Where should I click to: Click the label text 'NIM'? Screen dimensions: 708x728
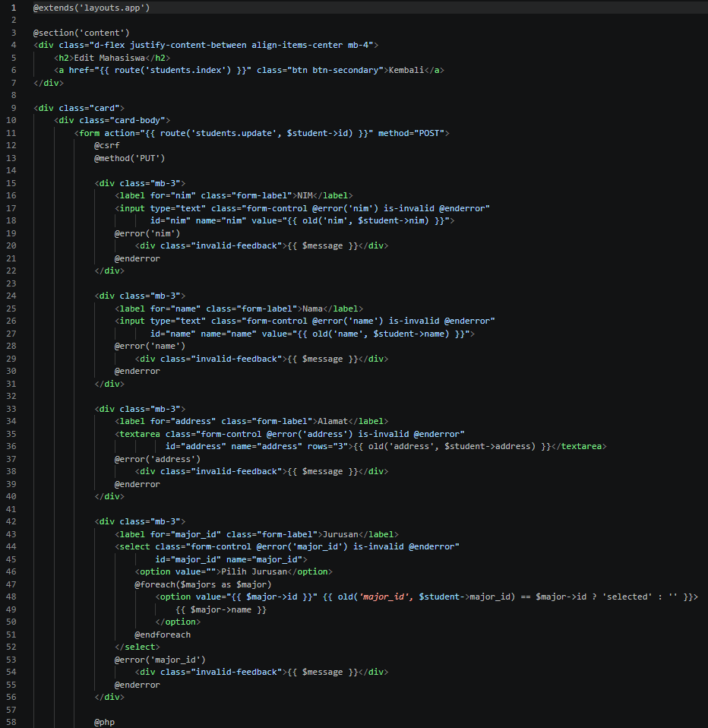click(305, 195)
